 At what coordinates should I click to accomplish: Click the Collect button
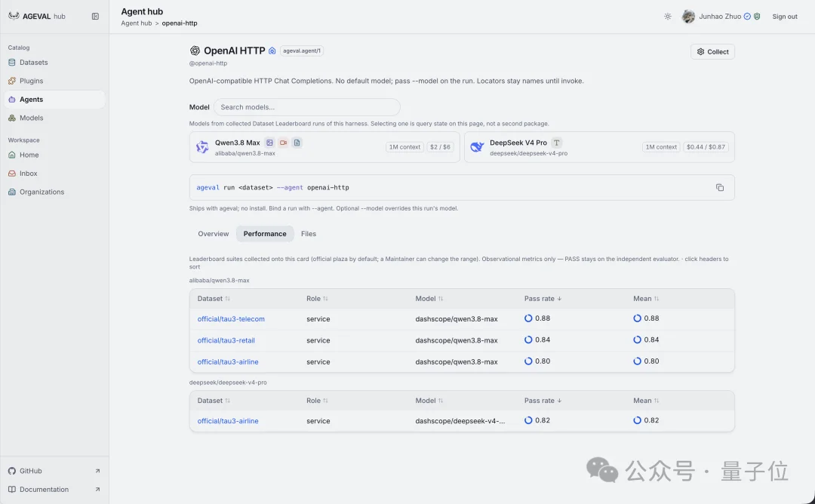712,51
